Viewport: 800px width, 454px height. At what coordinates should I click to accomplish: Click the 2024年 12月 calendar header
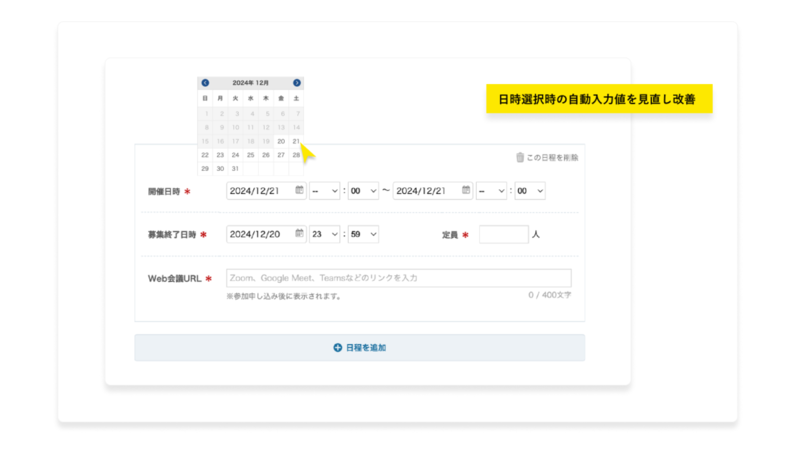click(x=251, y=83)
